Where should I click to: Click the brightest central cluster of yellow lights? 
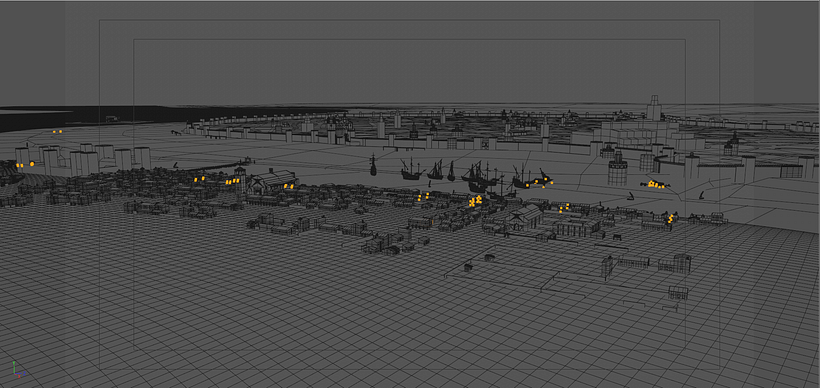click(475, 201)
